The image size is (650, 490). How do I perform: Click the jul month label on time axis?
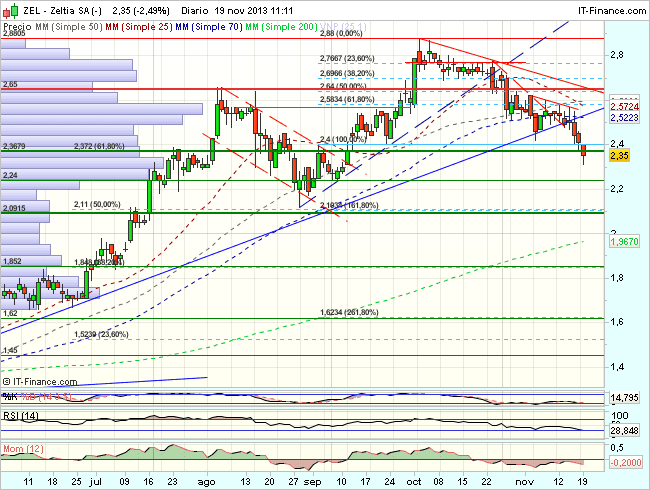(95, 482)
